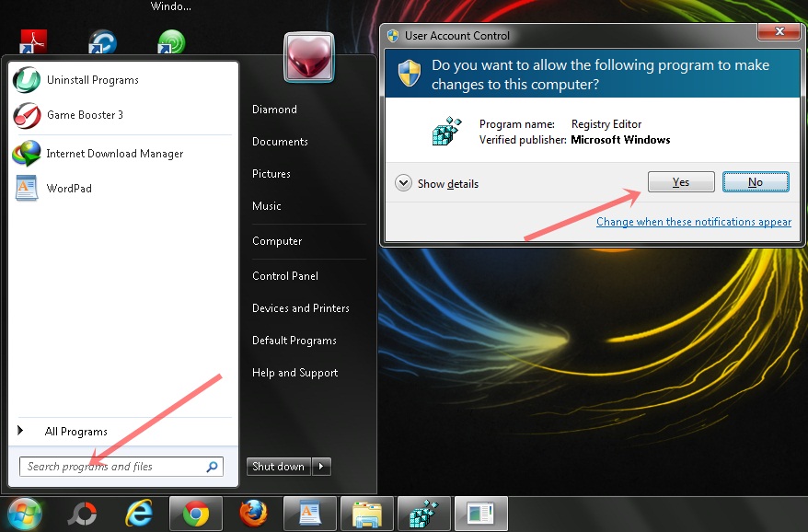Open the last taskbar window icon

pos(480,514)
